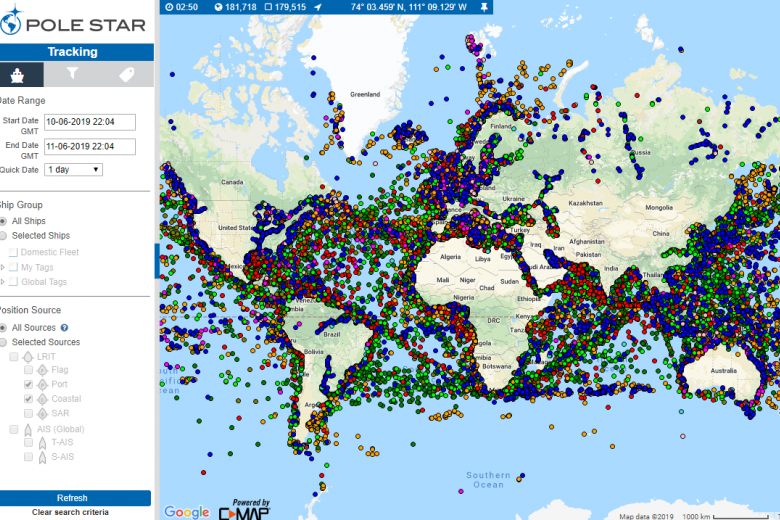Click the All Sources help icon
780x520 pixels.
point(64,327)
